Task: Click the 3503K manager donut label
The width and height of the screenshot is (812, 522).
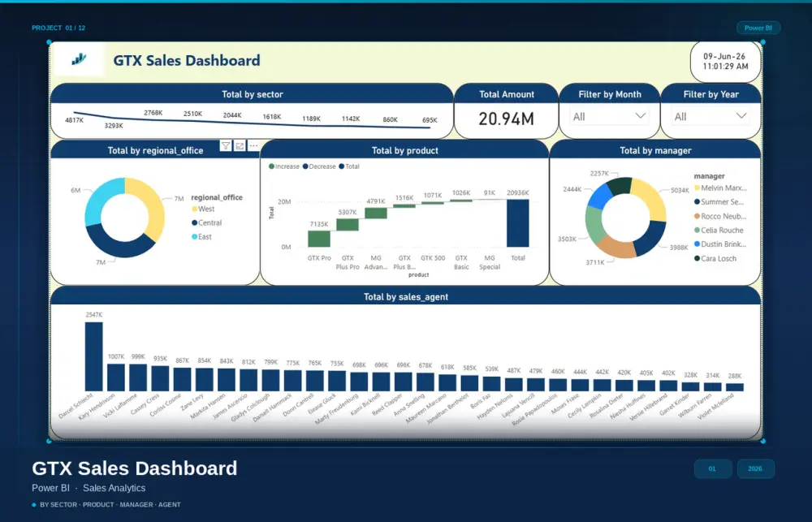Action: click(567, 239)
